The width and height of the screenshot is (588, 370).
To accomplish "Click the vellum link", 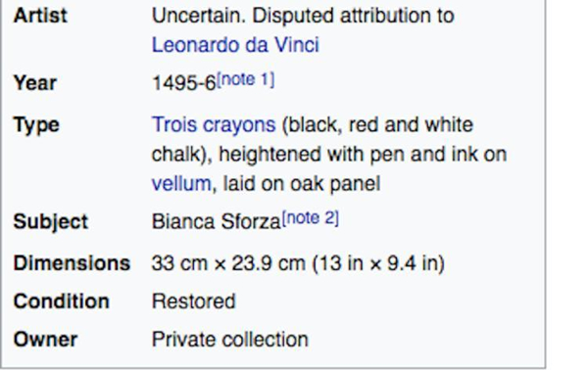I will [x=181, y=183].
